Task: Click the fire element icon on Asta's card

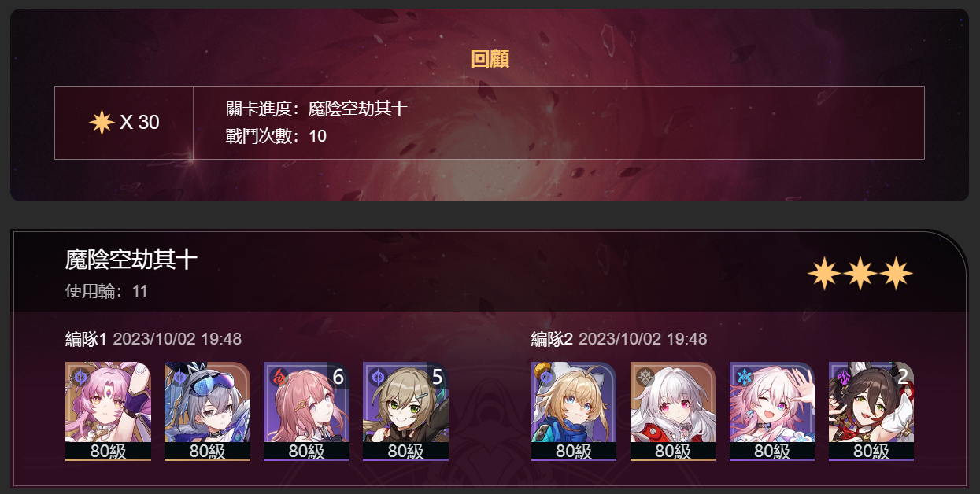Action: pyautogui.click(x=279, y=378)
